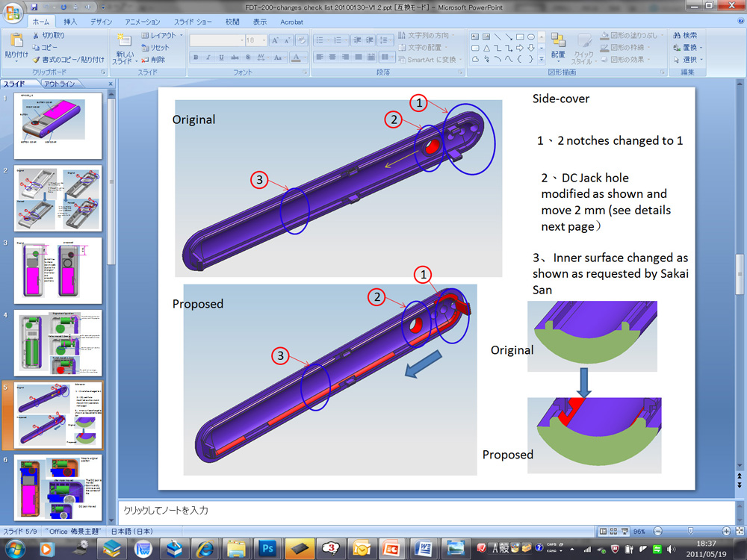Open the font size dropdown
Screen dimensions: 747x560
coord(262,40)
